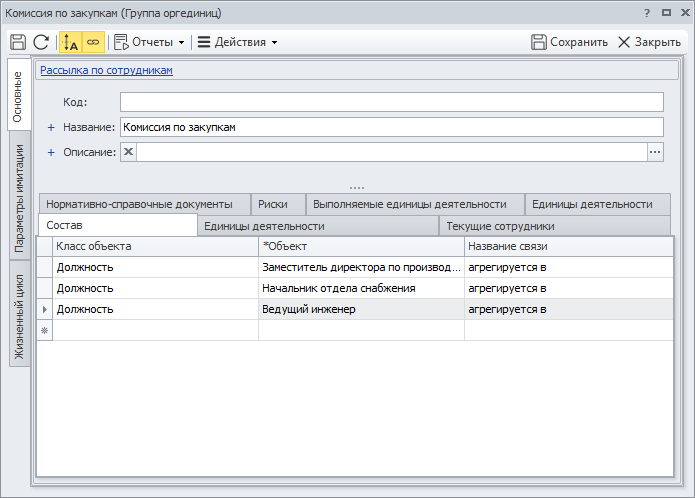
Task: Open the Рассылка по сотрудникам link
Action: click(106, 70)
